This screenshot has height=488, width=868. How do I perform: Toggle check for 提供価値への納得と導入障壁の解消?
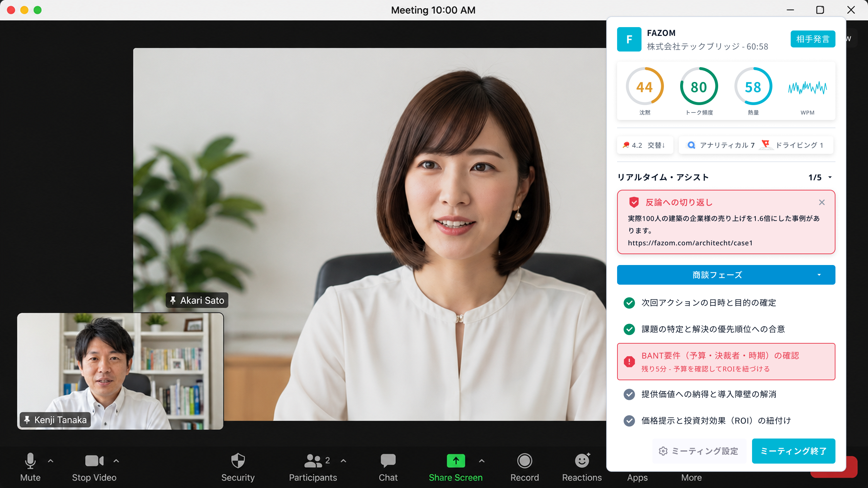(629, 394)
